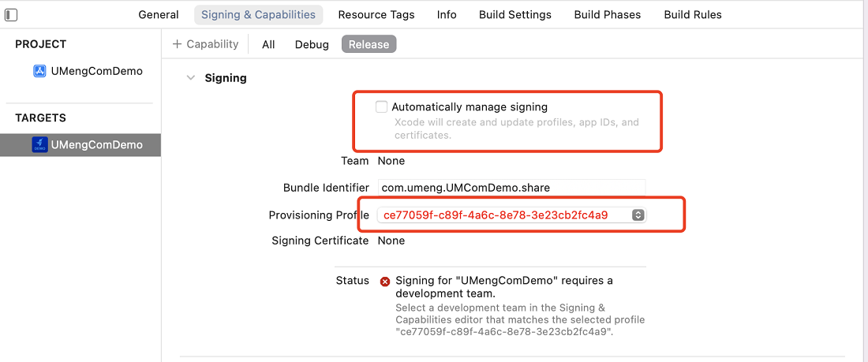Go to the Build Phases tab

608,15
